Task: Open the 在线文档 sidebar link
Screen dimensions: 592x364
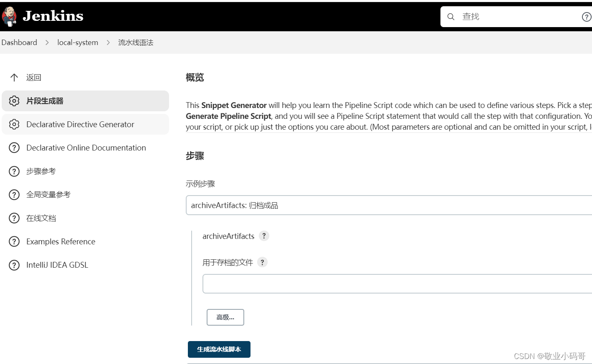Action: pyautogui.click(x=41, y=218)
